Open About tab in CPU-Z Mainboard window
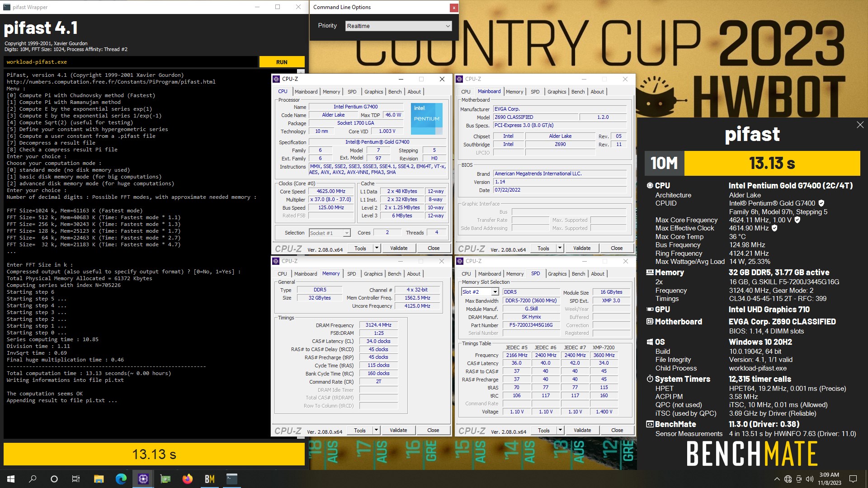This screenshot has width=868, height=488. [x=597, y=92]
